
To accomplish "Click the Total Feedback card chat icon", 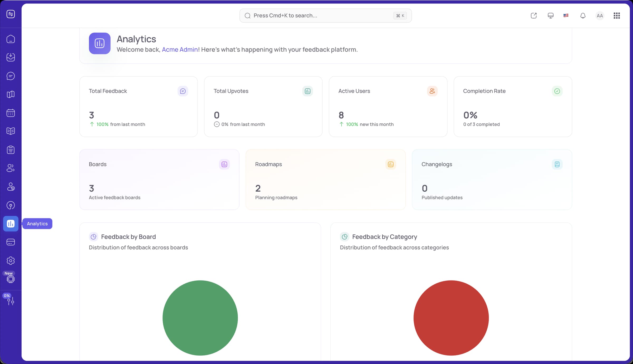I will tap(183, 91).
